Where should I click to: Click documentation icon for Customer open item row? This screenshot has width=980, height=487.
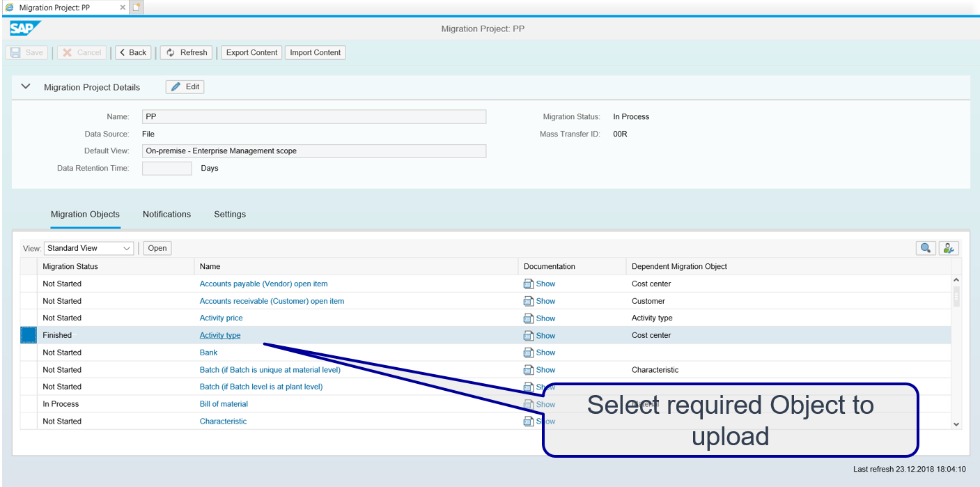pyautogui.click(x=529, y=302)
